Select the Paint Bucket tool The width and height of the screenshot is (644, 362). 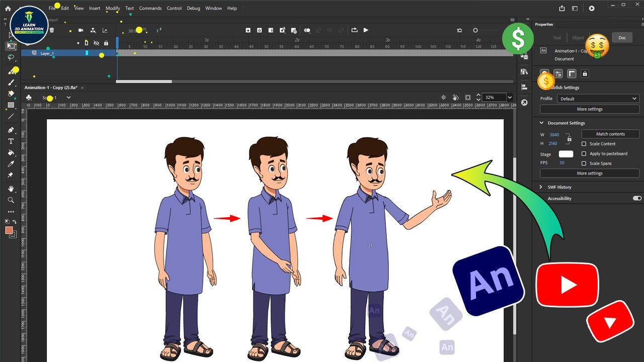11,152
